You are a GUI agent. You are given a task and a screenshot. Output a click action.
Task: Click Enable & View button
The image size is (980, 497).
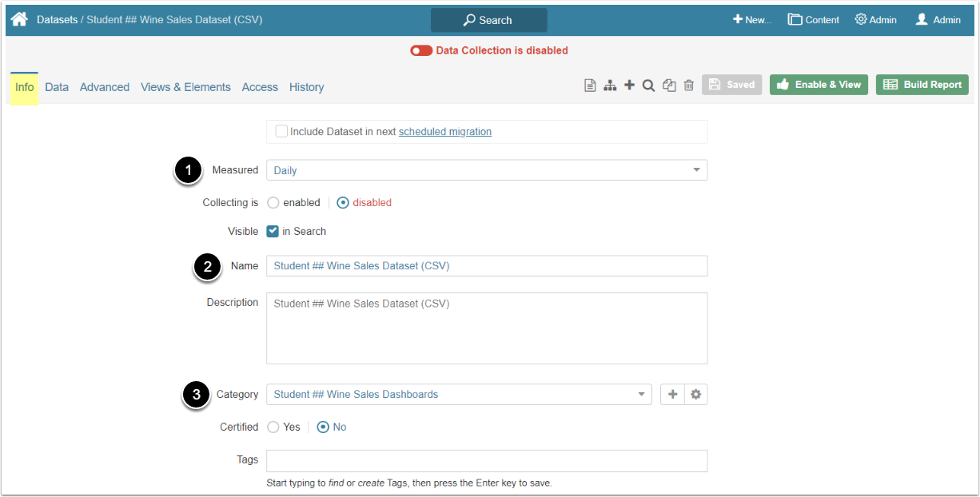[x=819, y=85]
